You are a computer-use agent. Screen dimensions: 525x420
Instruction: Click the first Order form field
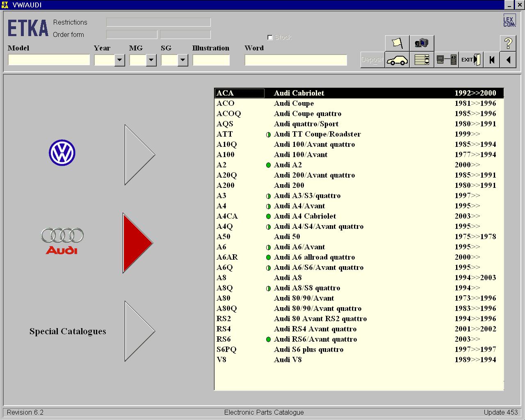click(132, 34)
